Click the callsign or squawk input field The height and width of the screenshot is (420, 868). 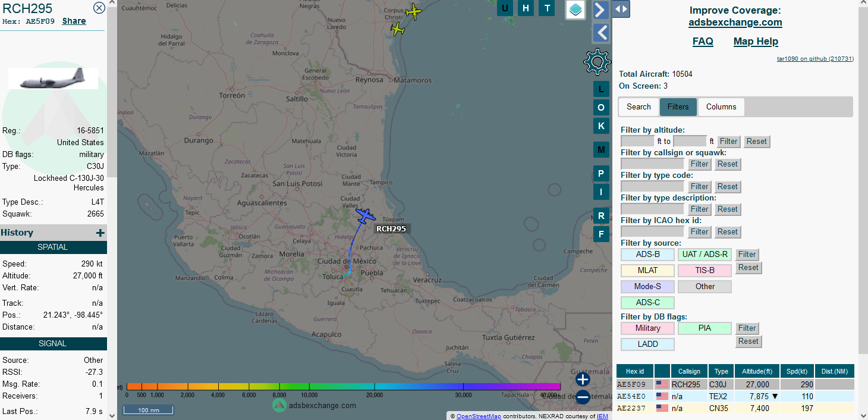[652, 164]
